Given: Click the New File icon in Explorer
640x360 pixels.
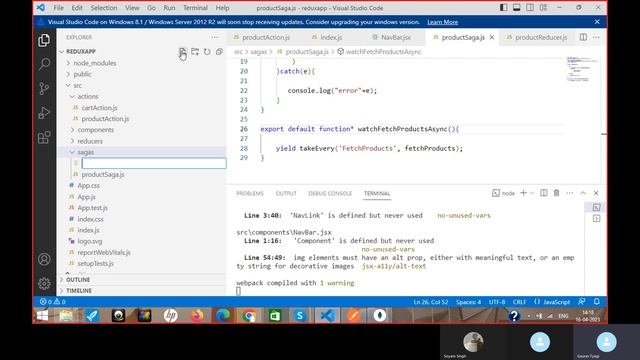Looking at the screenshot, I should pos(182,51).
